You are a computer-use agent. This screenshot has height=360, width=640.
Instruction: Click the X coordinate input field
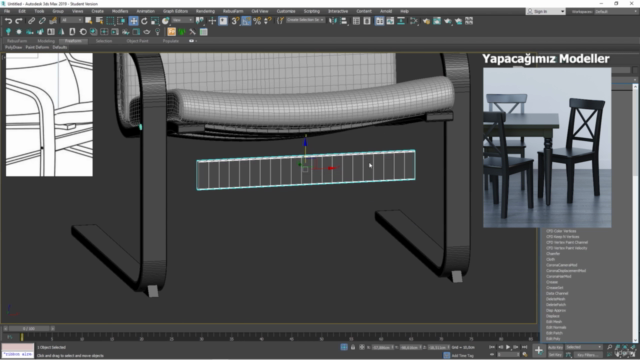(x=382, y=347)
